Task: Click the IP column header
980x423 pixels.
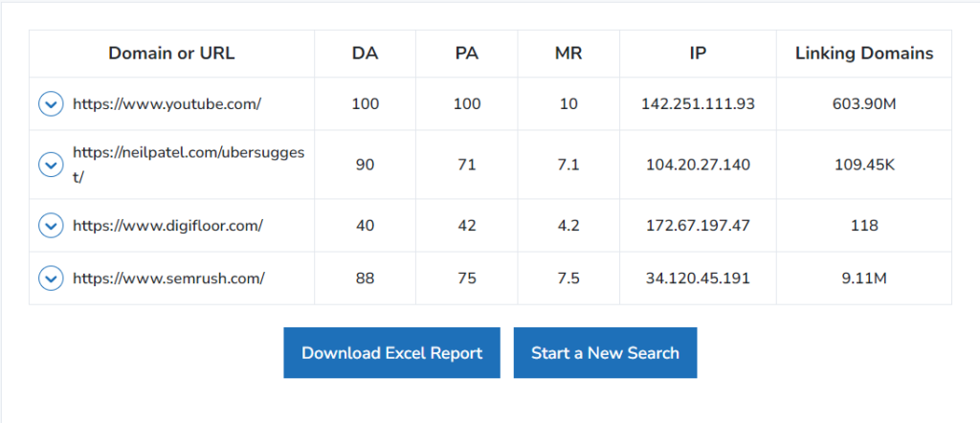Action: tap(698, 54)
